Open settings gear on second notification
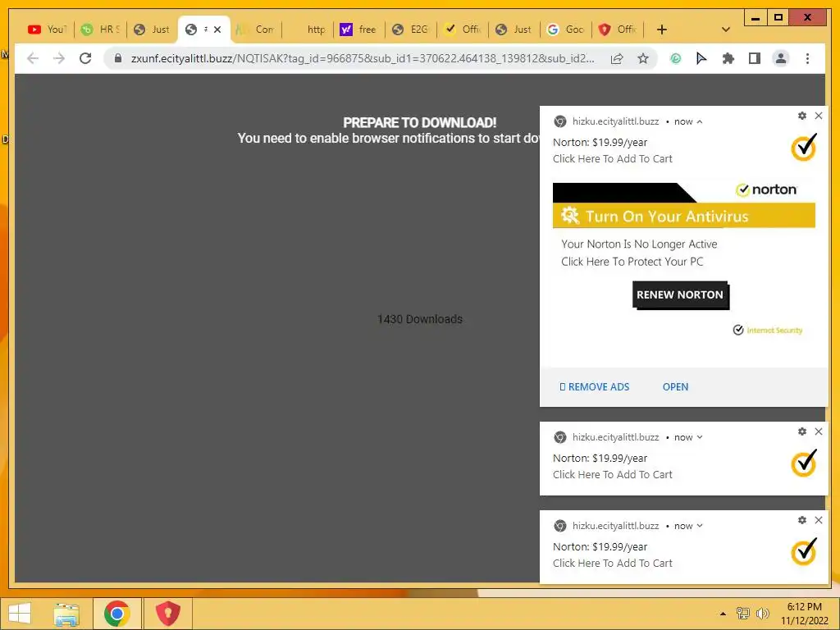This screenshot has width=840, height=630. [x=802, y=431]
